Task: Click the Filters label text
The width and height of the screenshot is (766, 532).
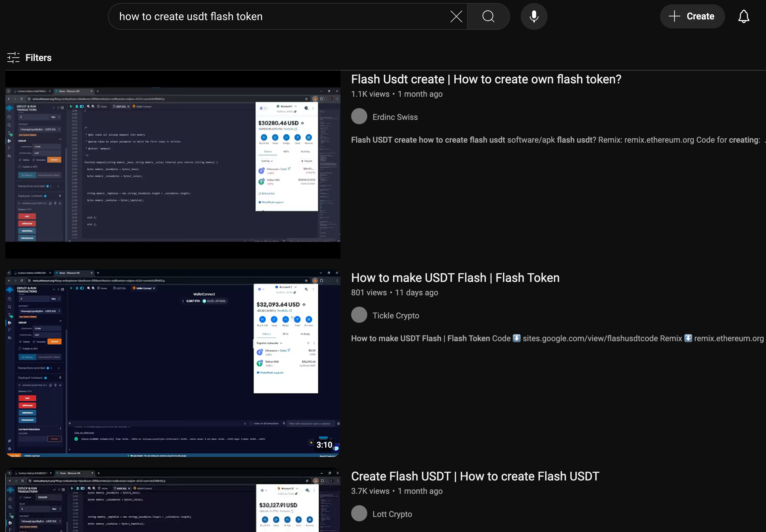Action: (x=39, y=58)
